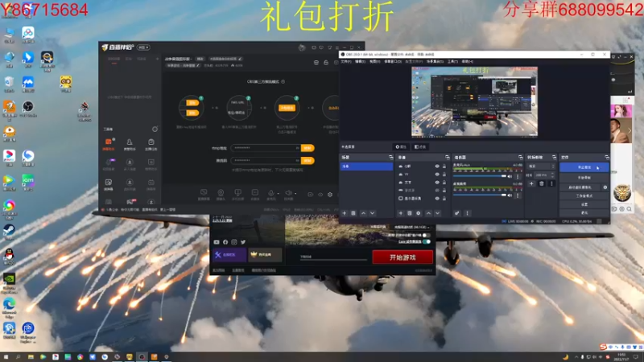Click the start recording button in OBS controls
This screenshot has height=362, width=644.
584,178
